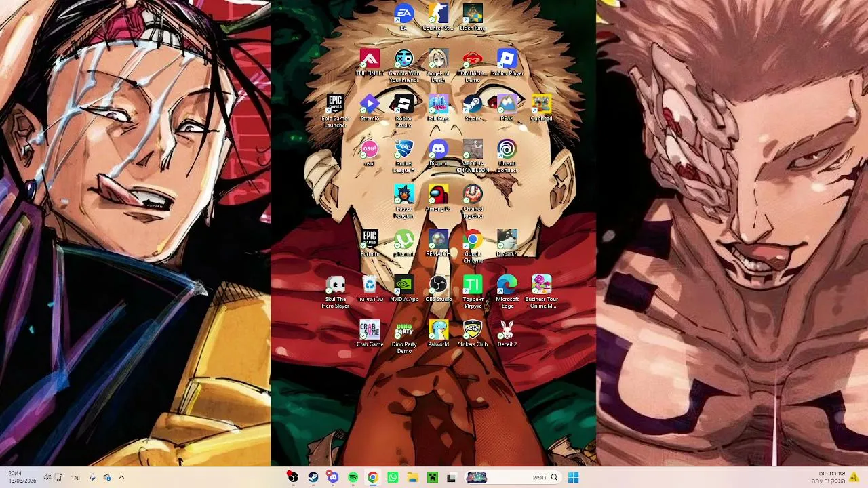Open network settings from the tray
868x488 pixels.
pos(59,477)
